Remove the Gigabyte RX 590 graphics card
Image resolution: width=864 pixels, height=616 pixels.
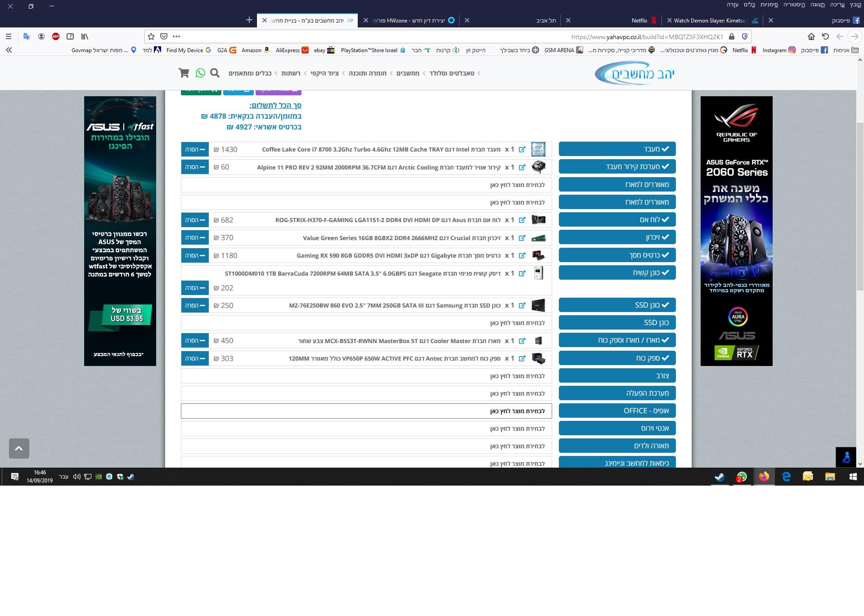coord(195,255)
